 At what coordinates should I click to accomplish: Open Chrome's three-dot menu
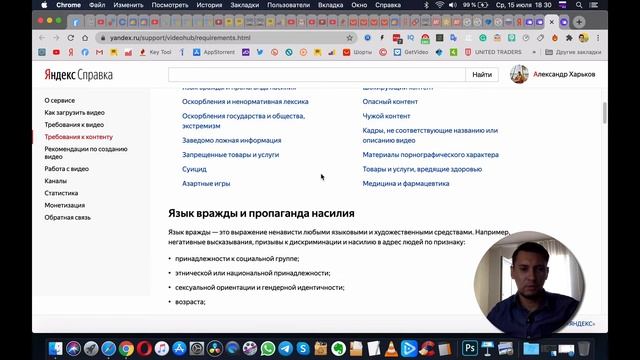point(598,38)
